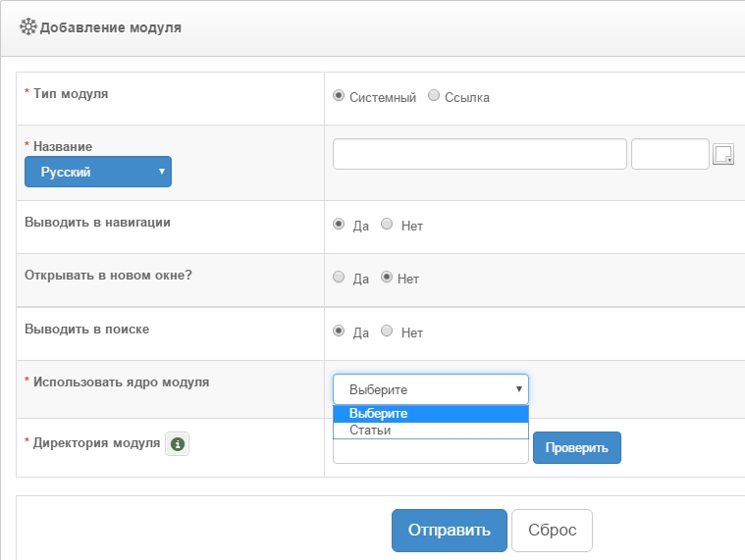The image size is (745, 560).
Task: Choose Да for Выводить в навигации
Action: coord(339,224)
